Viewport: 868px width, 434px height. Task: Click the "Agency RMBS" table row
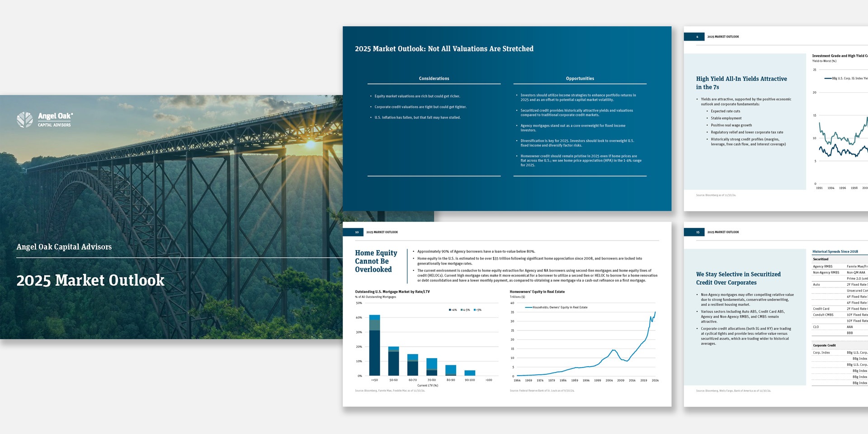[840, 267]
